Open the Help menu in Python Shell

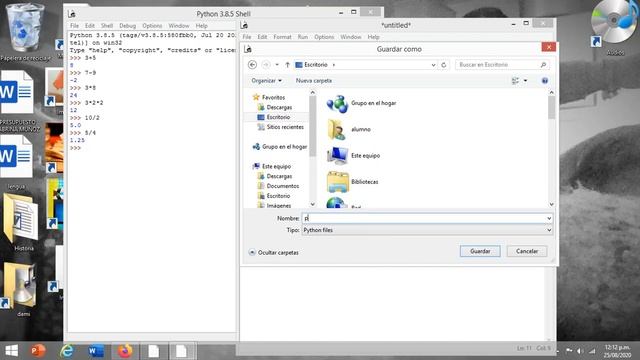point(201,26)
